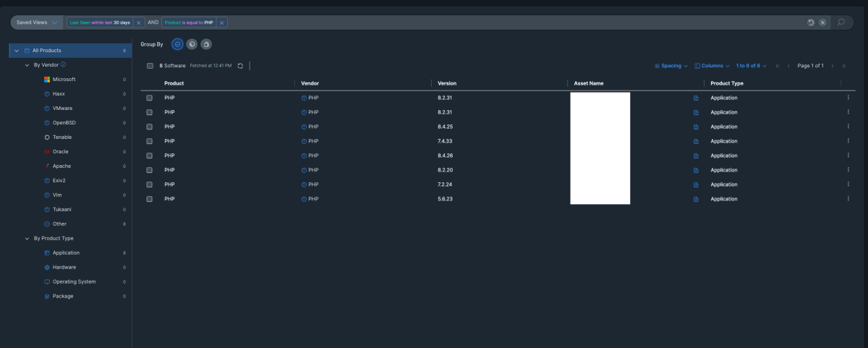
Task: Select Apache in vendor tree
Action: 61,166
